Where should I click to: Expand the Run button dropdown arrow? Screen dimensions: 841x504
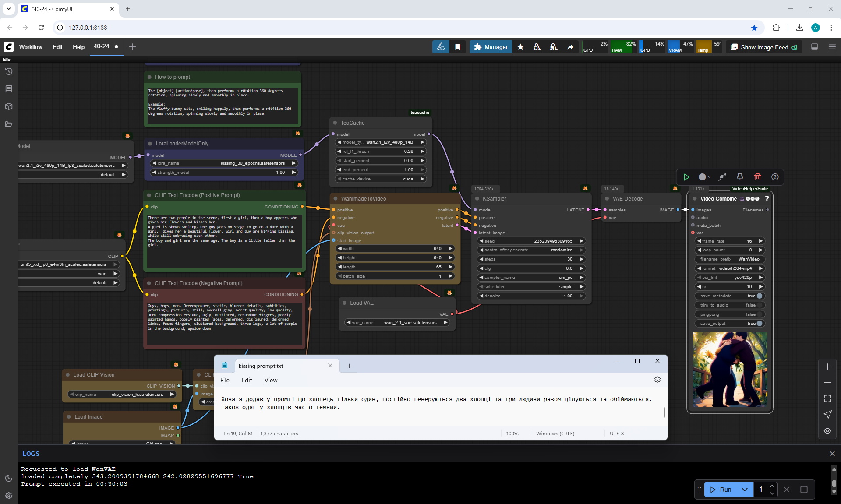[x=744, y=490]
